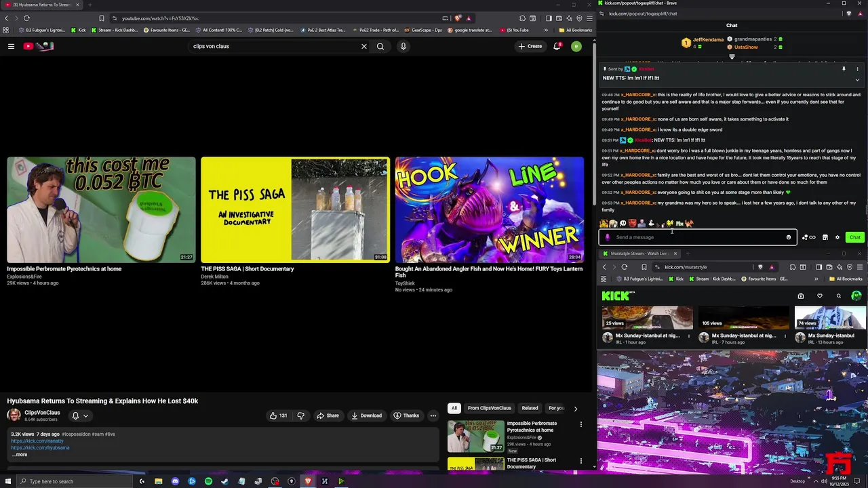Open the kick.com/nanatty description link
The width and height of the screenshot is (868, 488).
click(x=37, y=441)
